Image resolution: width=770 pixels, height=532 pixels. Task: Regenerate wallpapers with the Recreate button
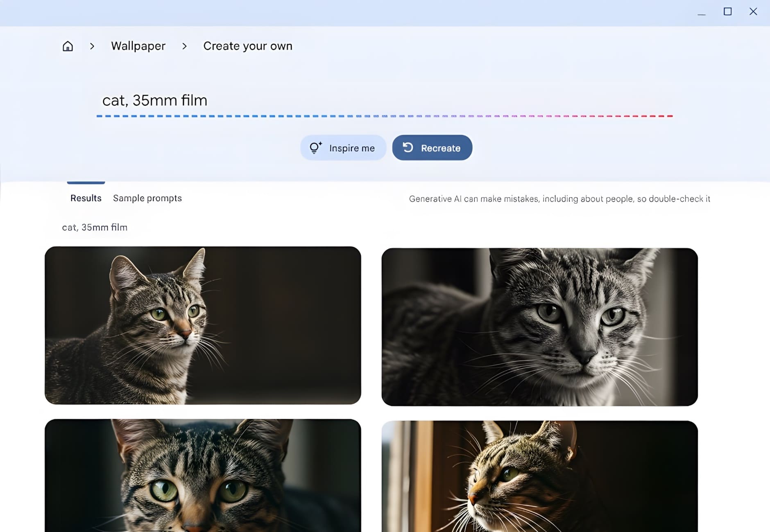pos(432,148)
